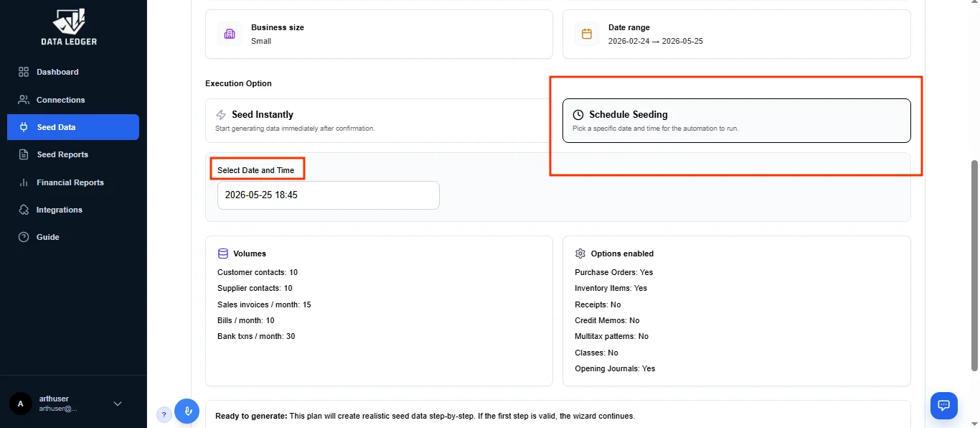The height and width of the screenshot is (428, 980).
Task: Click the Connections people icon
Action: point(24,100)
